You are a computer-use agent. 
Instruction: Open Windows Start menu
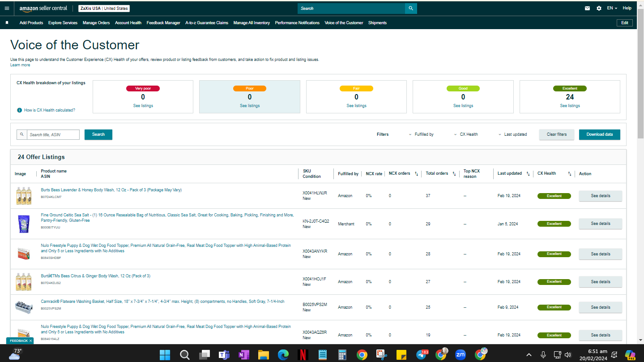point(165,355)
